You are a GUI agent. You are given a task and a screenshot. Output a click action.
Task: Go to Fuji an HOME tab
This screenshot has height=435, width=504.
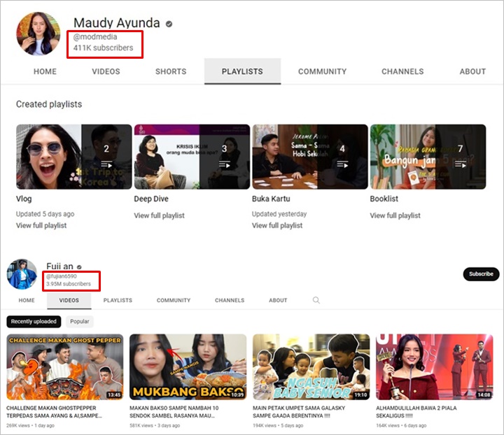27,301
